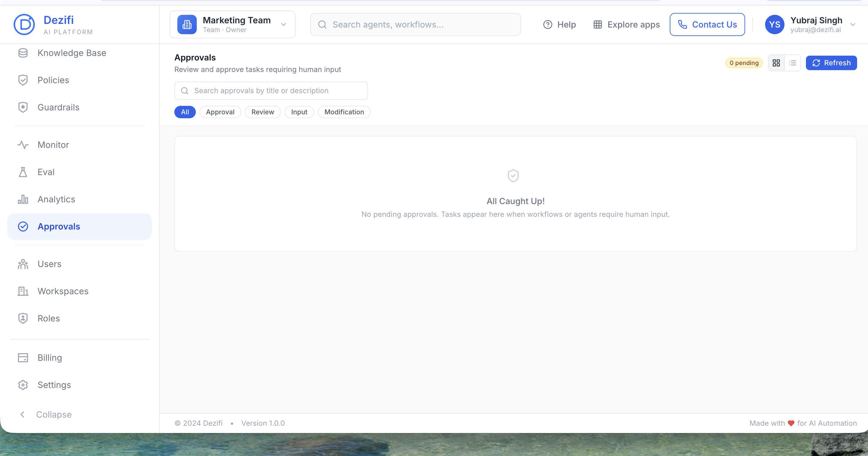The image size is (868, 456).
Task: Click the magnifier icon in global search
Action: point(322,24)
